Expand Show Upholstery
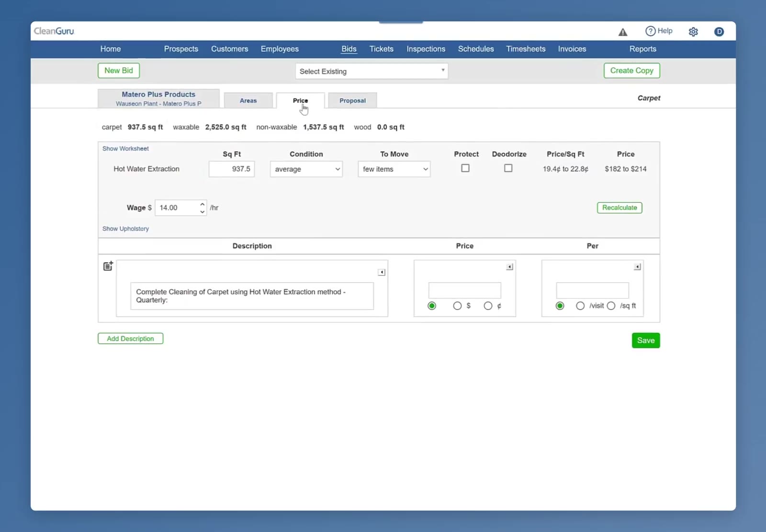The image size is (766, 532). click(125, 229)
